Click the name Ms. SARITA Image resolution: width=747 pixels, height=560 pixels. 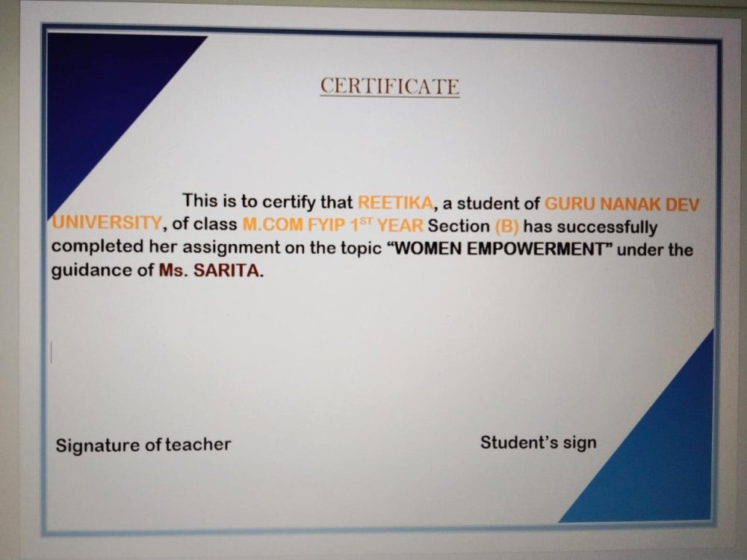point(211,270)
